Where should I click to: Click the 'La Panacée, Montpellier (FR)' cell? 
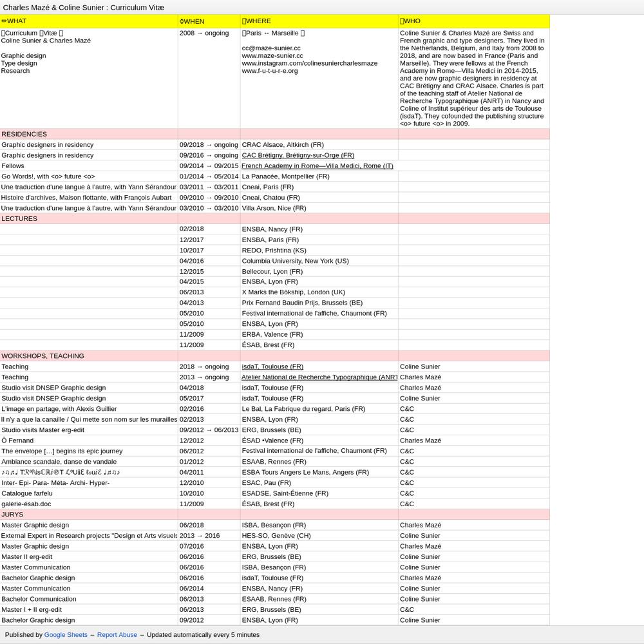point(319,176)
